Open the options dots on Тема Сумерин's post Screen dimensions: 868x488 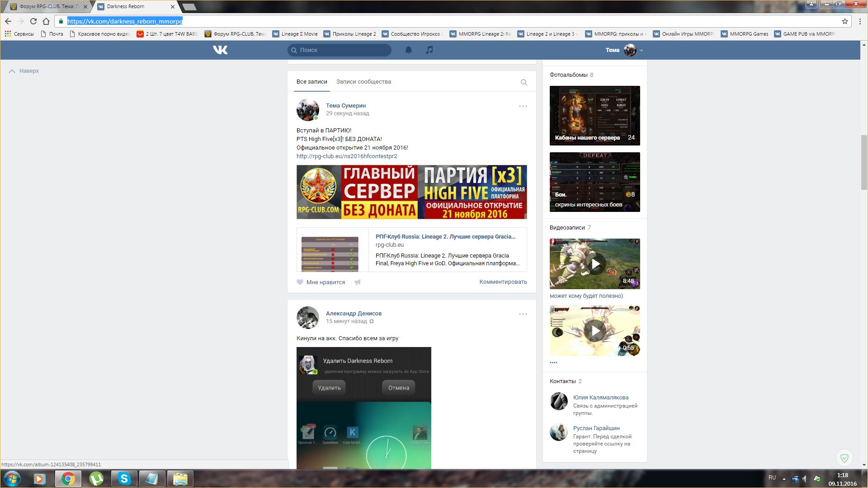click(523, 106)
